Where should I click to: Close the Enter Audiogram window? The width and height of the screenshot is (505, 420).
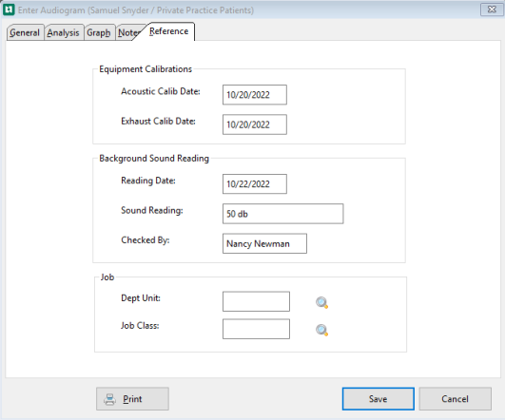pyautogui.click(x=492, y=10)
